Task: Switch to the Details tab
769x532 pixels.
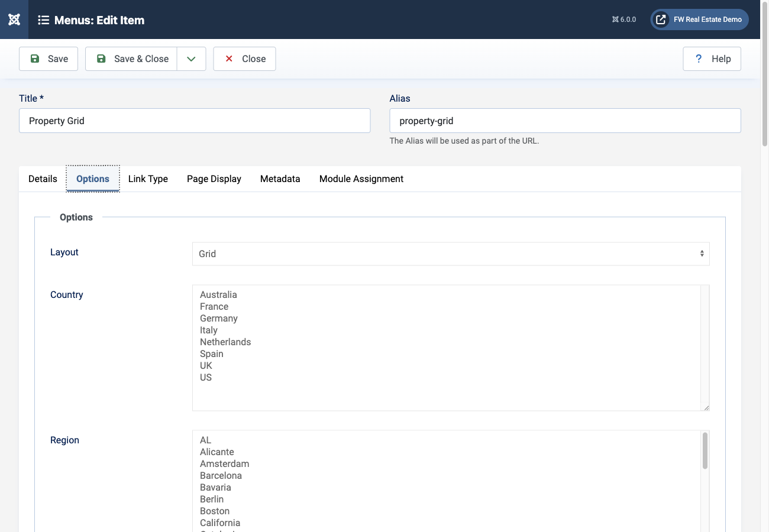Action: click(x=42, y=179)
